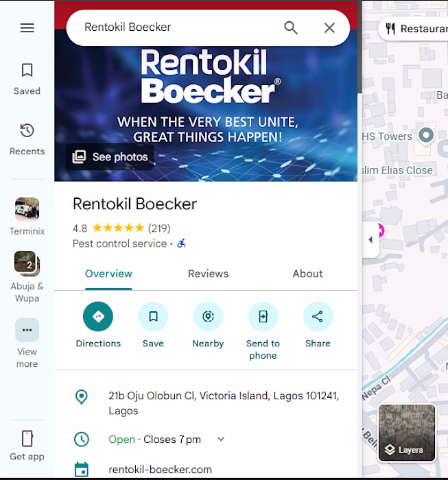The height and width of the screenshot is (480, 448).
Task: Click the pink map marker
Action: click(381, 230)
